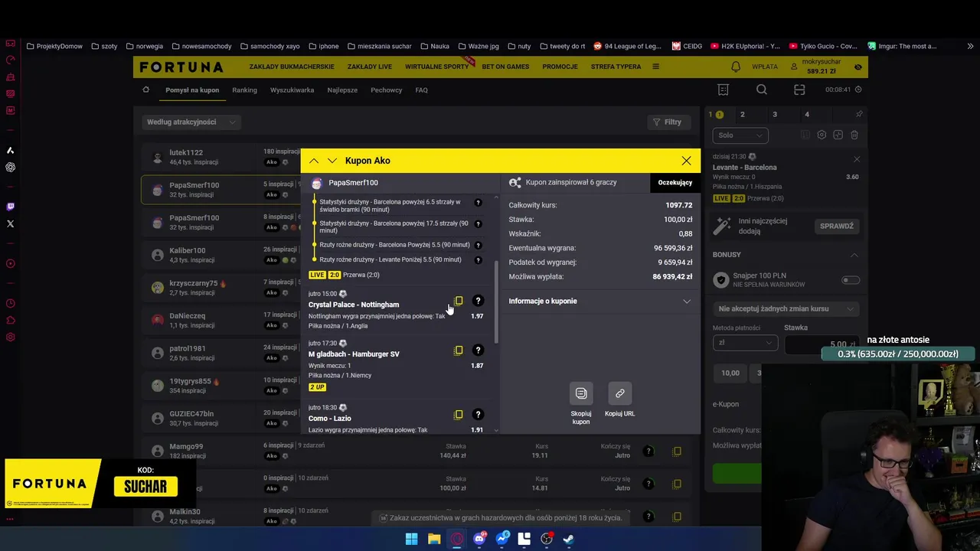
Task: Open the Filtry filter button
Action: pos(668,122)
